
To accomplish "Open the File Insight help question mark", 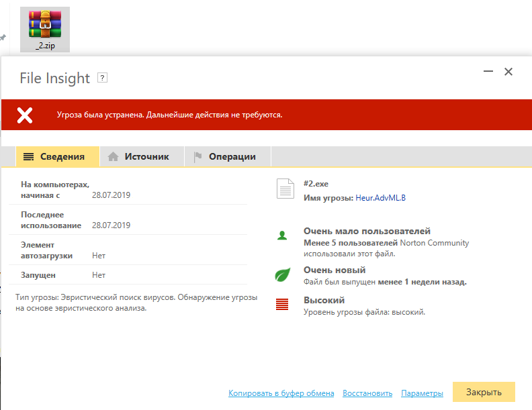I will coord(103,78).
